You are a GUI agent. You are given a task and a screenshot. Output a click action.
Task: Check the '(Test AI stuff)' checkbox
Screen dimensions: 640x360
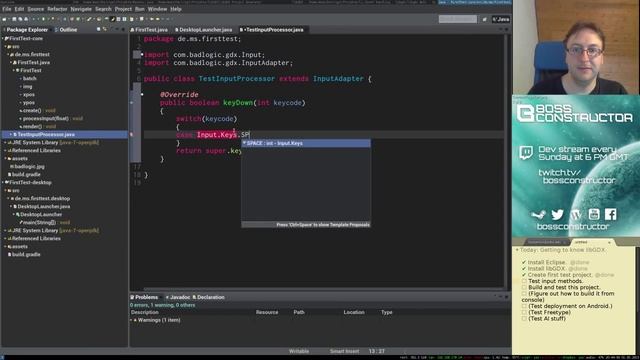tap(524, 318)
